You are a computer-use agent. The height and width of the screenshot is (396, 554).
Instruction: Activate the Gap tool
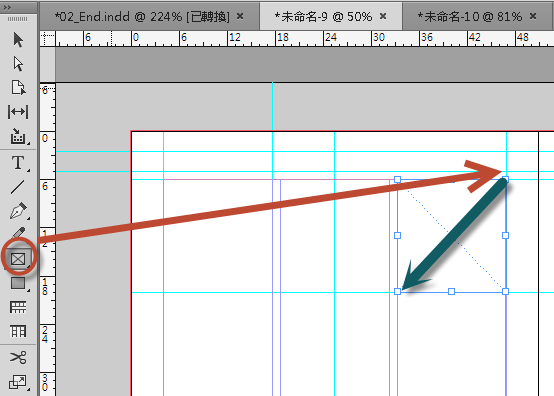tap(18, 112)
